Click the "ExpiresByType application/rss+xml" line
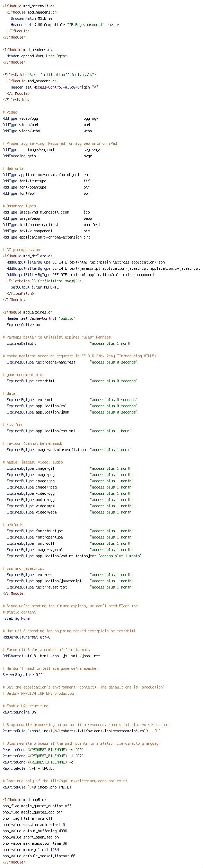This screenshot has width=203, height=868. pos(69,431)
